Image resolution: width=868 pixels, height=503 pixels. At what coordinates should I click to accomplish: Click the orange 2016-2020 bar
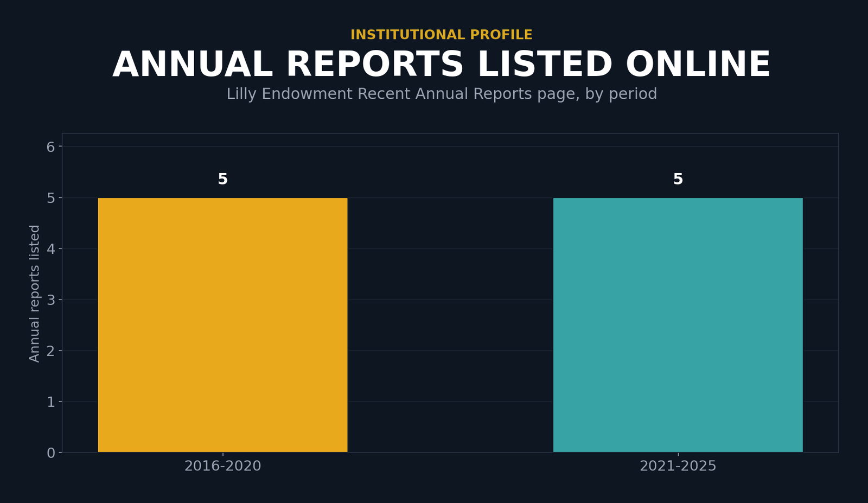(x=222, y=325)
